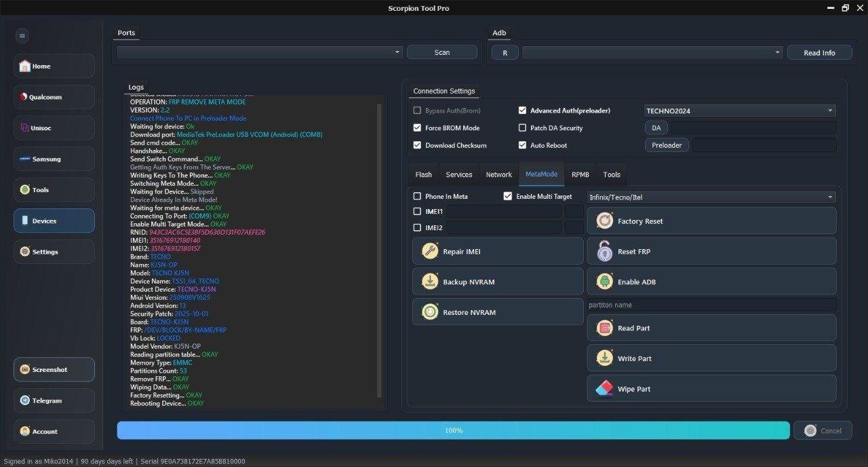Focus the partition name input field
Image resolution: width=868 pixels, height=467 pixels.
click(711, 305)
